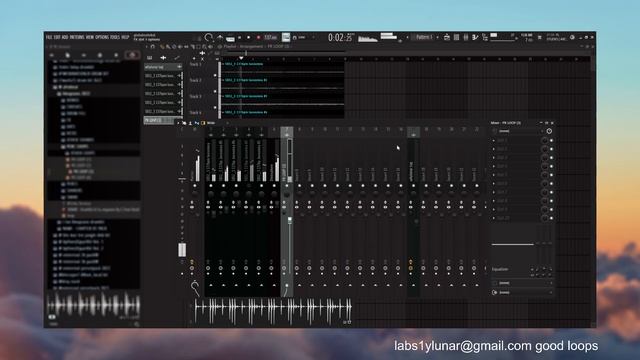Show the browser via the top toolbar icon
This screenshot has height=360, width=640.
point(485,38)
